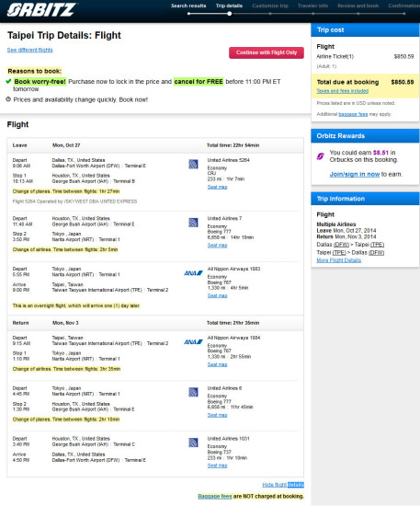
Task: Click ANA logo for flight 1083
Action: click(193, 273)
